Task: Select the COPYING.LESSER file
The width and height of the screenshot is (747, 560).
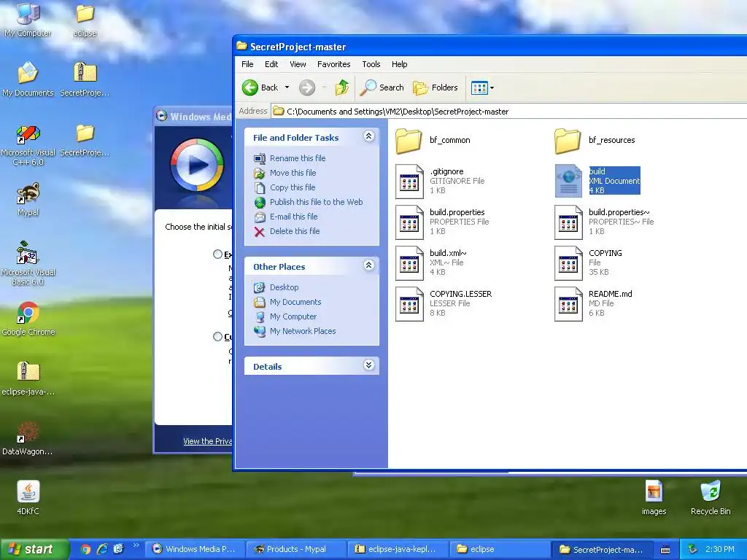Action: (444, 304)
